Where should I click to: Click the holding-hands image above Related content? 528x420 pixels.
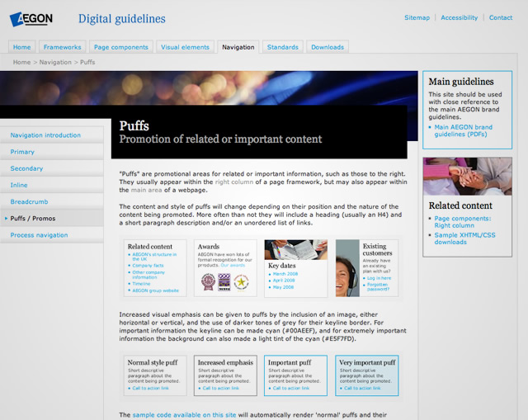(468, 177)
